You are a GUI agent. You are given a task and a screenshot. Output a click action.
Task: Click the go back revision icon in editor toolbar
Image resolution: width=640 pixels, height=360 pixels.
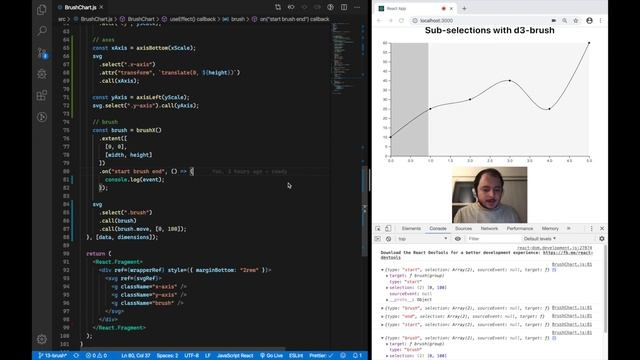pos(291,7)
